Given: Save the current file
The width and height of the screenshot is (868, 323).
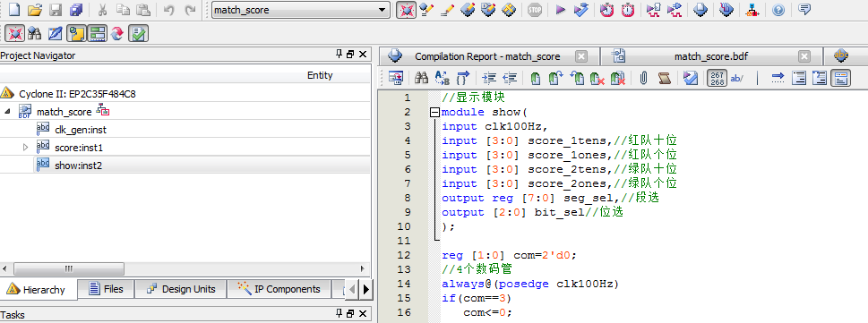Looking at the screenshot, I should pos(56,10).
